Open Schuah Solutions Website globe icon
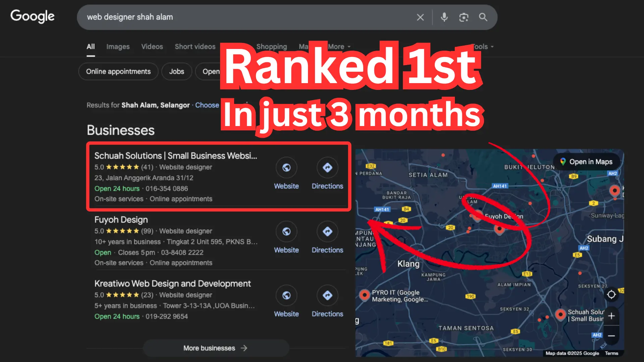 (286, 167)
